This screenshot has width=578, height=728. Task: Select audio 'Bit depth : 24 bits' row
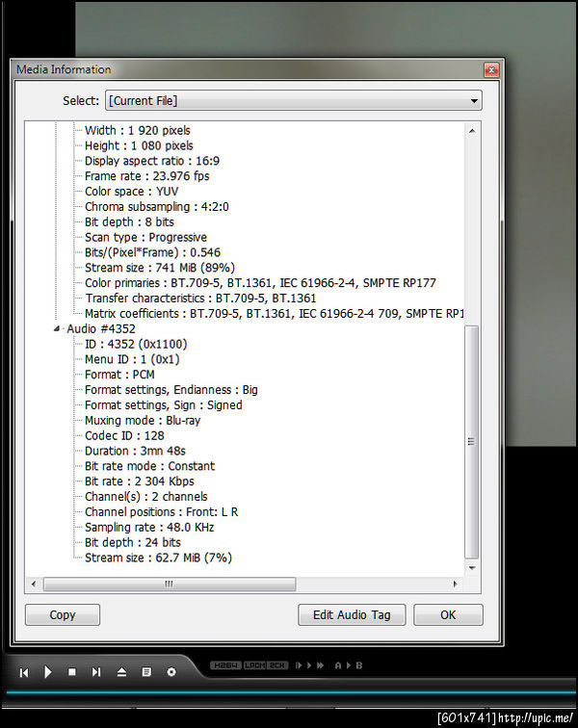point(132,543)
